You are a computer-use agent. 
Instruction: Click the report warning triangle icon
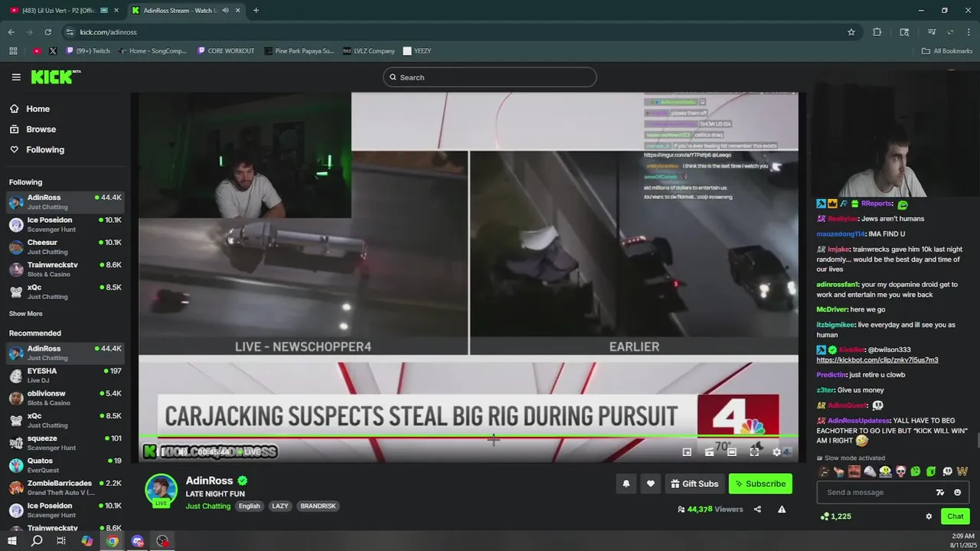[782, 509]
